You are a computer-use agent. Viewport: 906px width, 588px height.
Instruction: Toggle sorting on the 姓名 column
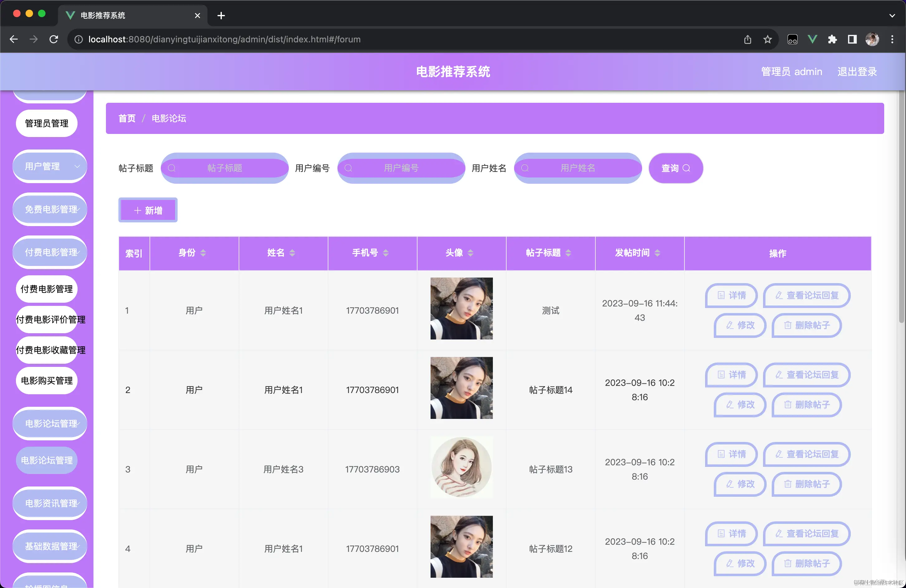[292, 253]
